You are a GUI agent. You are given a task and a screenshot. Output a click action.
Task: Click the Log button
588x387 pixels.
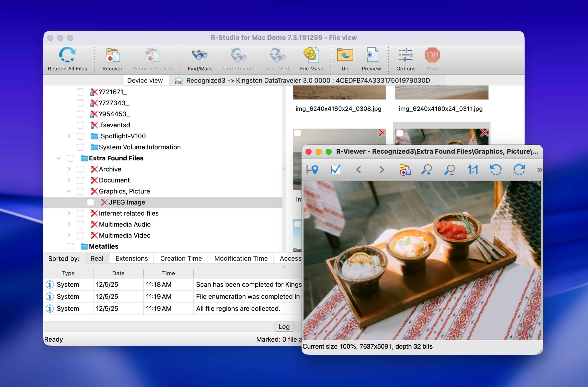284,326
